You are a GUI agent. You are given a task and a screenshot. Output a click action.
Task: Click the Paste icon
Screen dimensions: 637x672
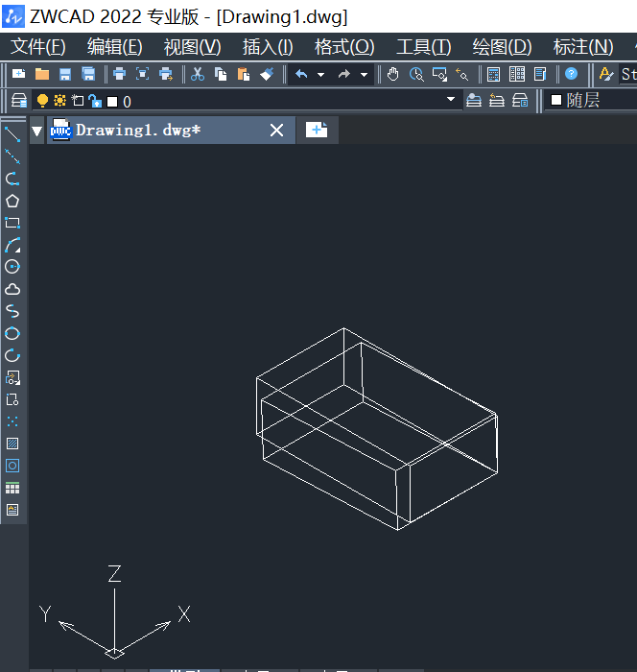244,74
